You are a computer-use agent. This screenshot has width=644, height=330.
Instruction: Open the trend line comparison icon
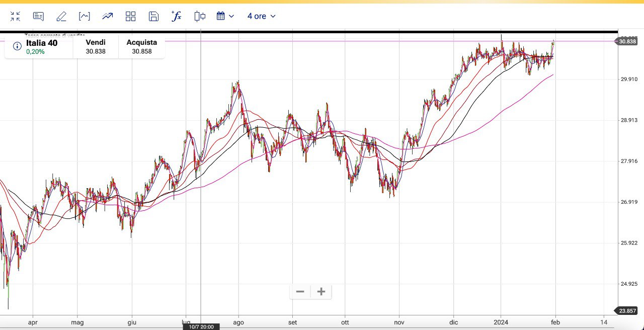point(108,17)
